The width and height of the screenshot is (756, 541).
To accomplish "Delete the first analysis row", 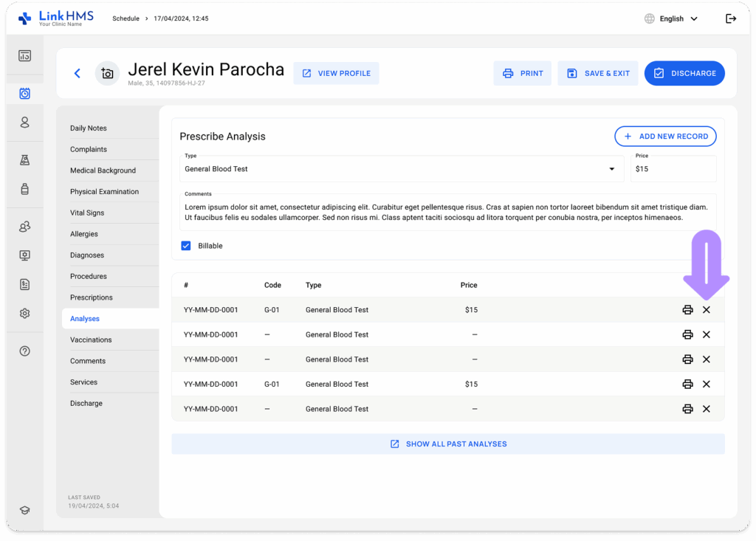I will (x=707, y=309).
